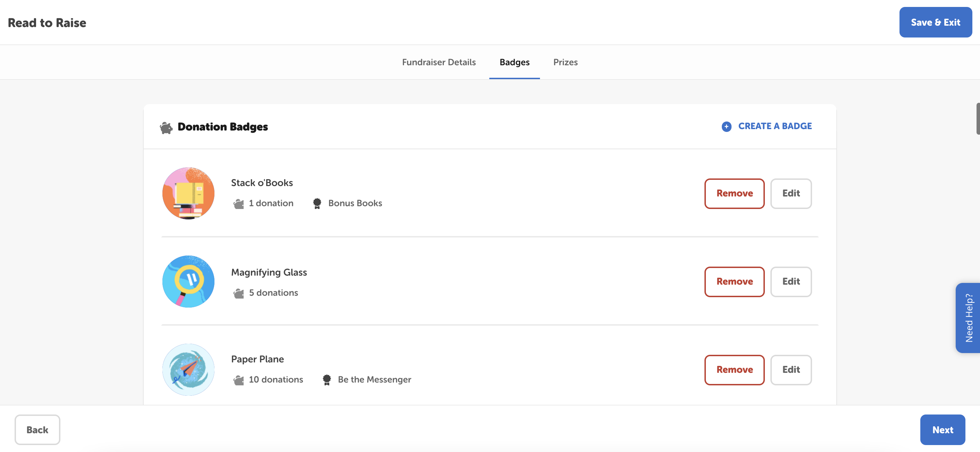Click the plus icon next to Create a Badge

(726, 126)
